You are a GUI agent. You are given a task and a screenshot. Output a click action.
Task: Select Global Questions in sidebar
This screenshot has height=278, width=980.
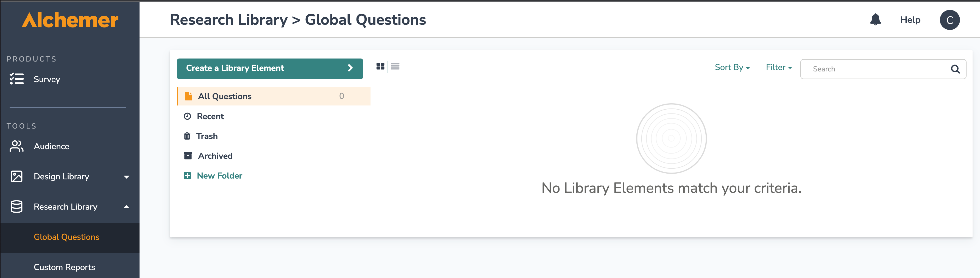[x=66, y=237]
